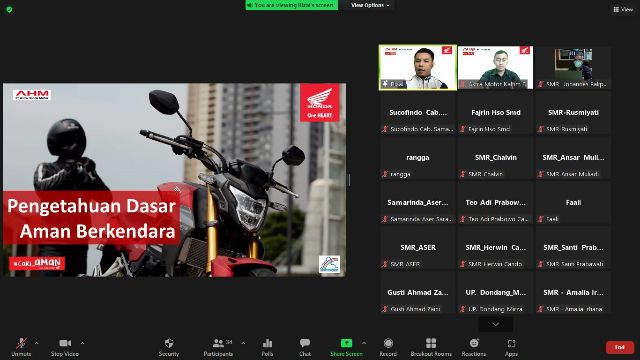Click the shared slide showing Pengetahuan Dasar

pyautogui.click(x=174, y=180)
